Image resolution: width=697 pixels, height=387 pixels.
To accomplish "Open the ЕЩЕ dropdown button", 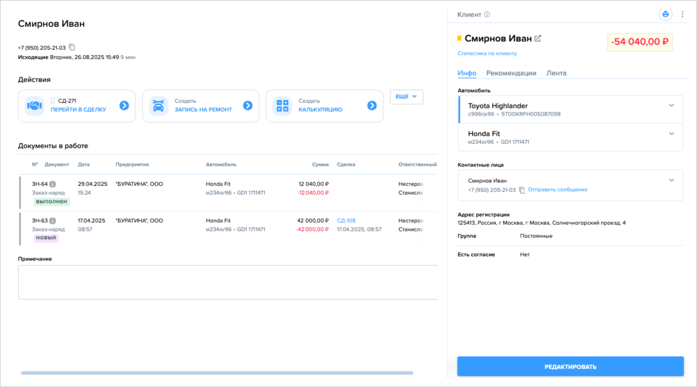I will (406, 96).
